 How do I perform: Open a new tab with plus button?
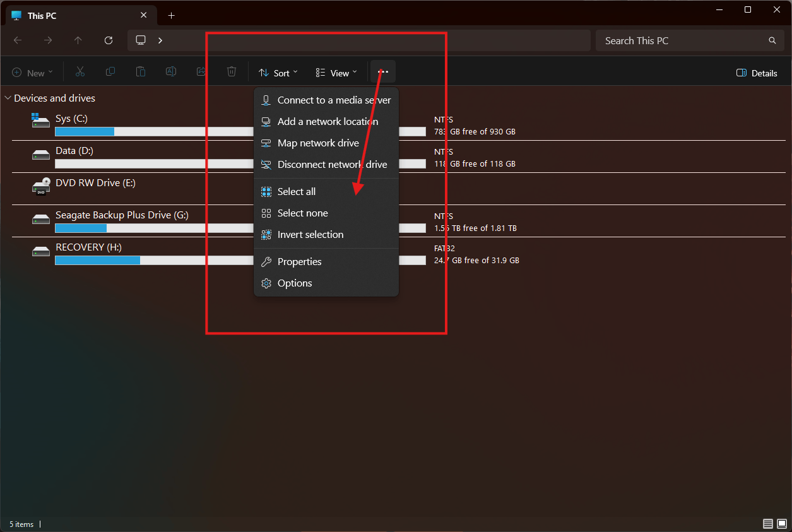click(x=171, y=16)
